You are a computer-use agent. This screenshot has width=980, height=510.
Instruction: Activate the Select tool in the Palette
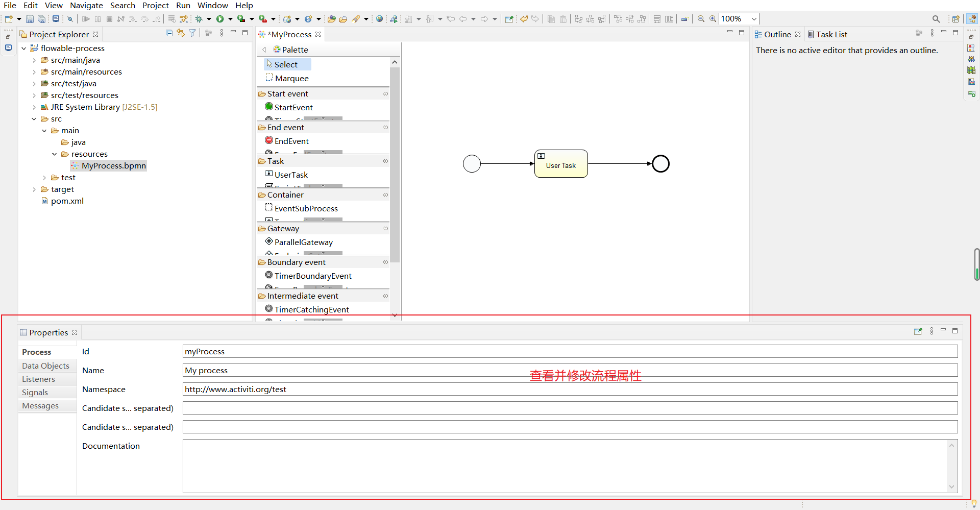(x=285, y=64)
